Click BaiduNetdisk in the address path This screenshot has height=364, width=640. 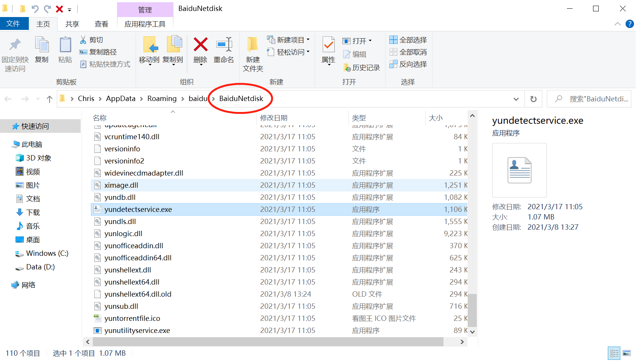click(x=241, y=99)
